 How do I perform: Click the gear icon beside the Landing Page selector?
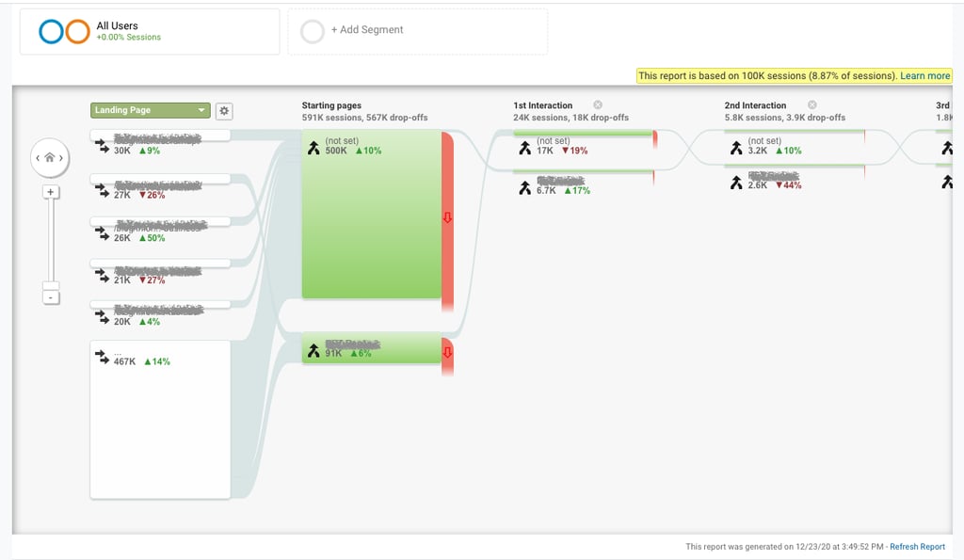[x=224, y=110]
